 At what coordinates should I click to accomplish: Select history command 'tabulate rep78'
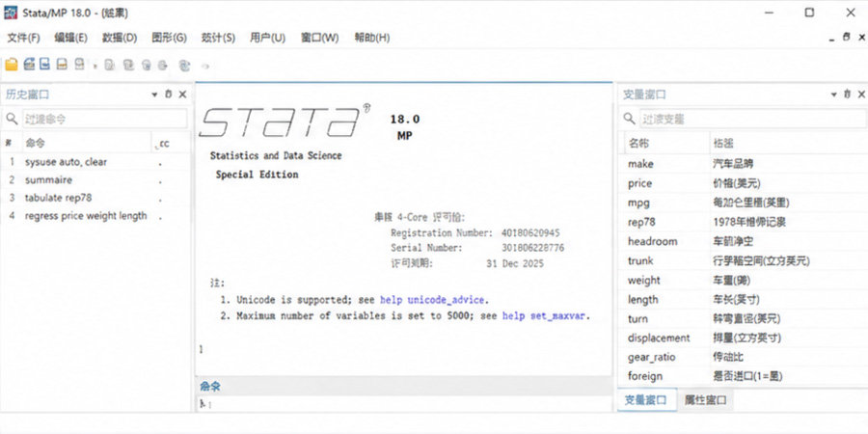coord(95,198)
